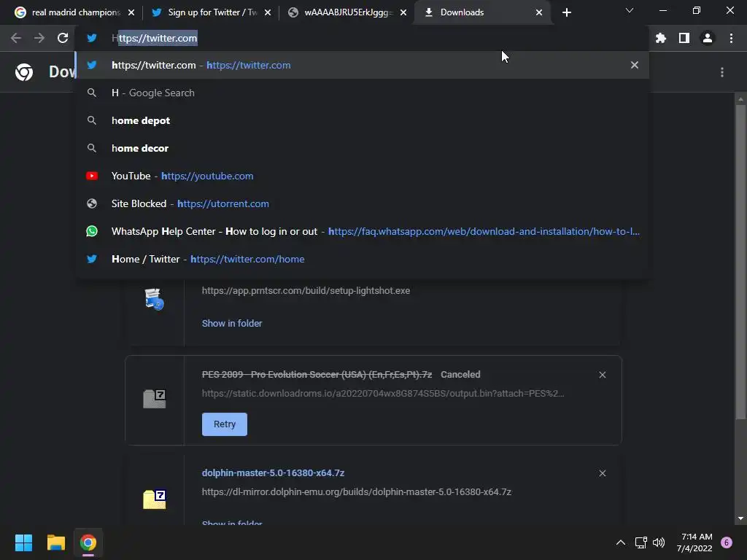This screenshot has width=747, height=560.
Task: Reload the page with the refresh icon
Action: (63, 38)
